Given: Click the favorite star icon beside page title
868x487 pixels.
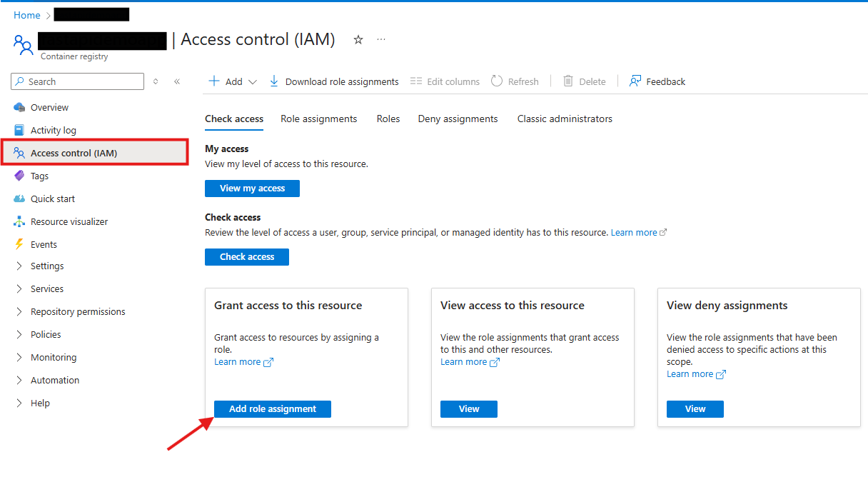Looking at the screenshot, I should [x=358, y=40].
